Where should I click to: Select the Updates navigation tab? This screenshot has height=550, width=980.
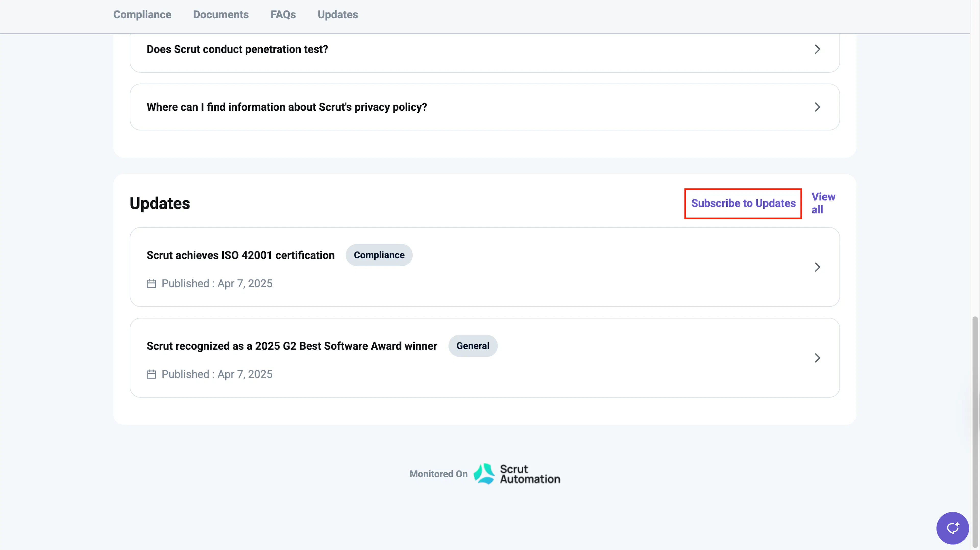pyautogui.click(x=338, y=15)
